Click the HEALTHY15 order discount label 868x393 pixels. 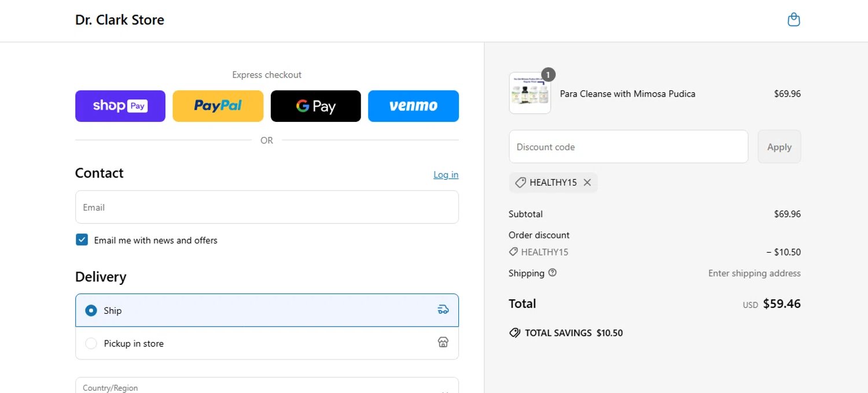tap(545, 252)
